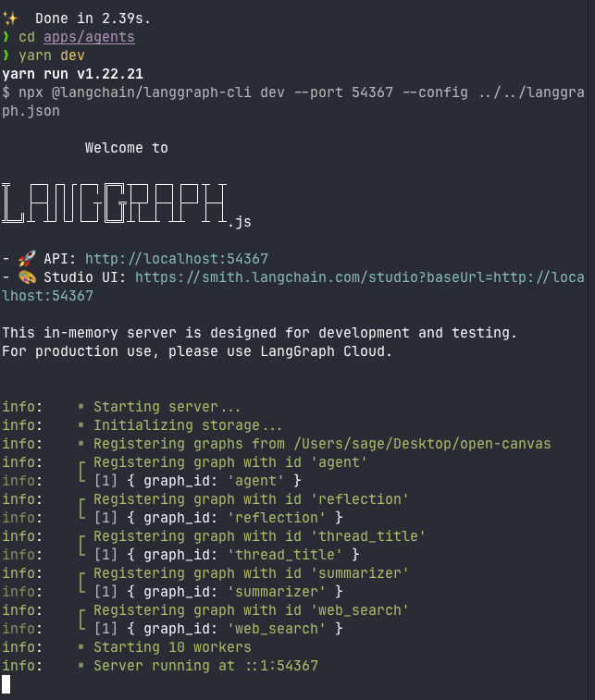Click the terminal cursor block at bottom

pos(6,684)
